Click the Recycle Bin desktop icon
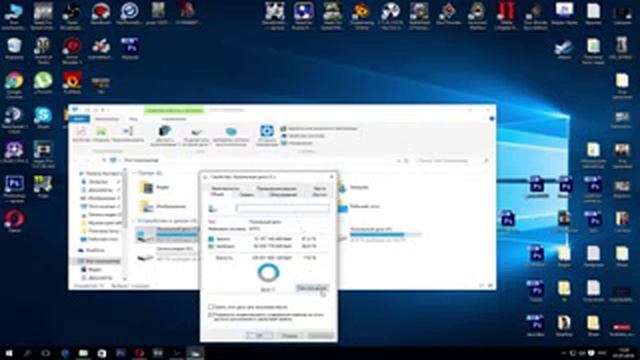Image resolution: width=640 pixels, height=360 pixels. point(14,49)
